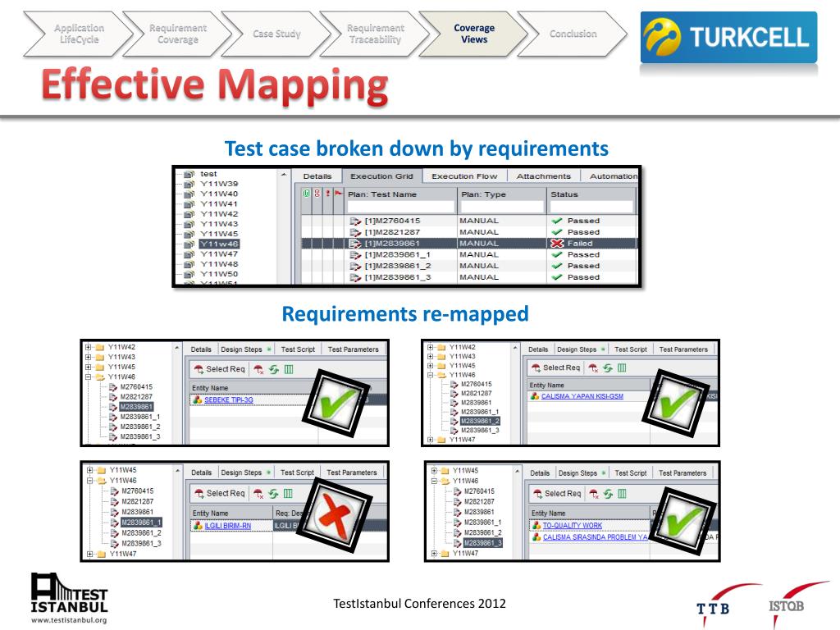
Task: Click the green Passed check icon for [1]M2760415
Action: 557,221
